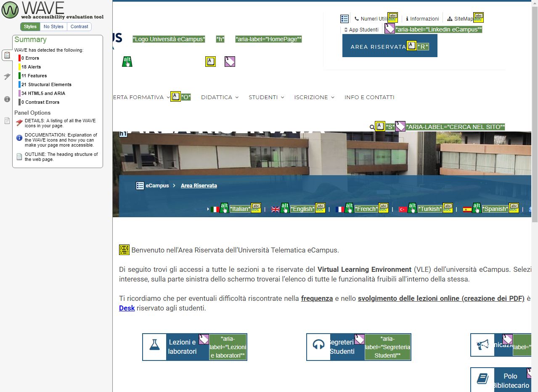Click the alt icon beside the Turkish flag
The height and width of the screenshot is (392, 538).
pos(412,208)
